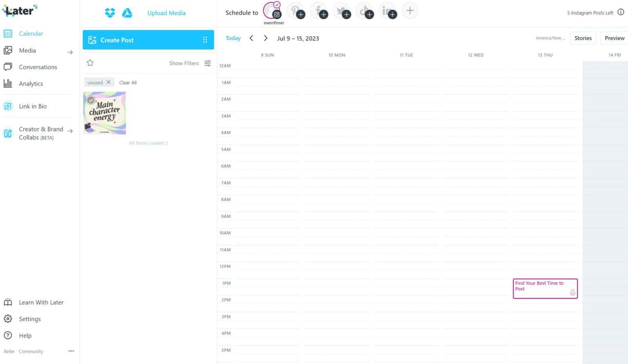Image resolution: width=628 pixels, height=364 pixels.
Task: Open Link in Bio
Action: tap(33, 106)
